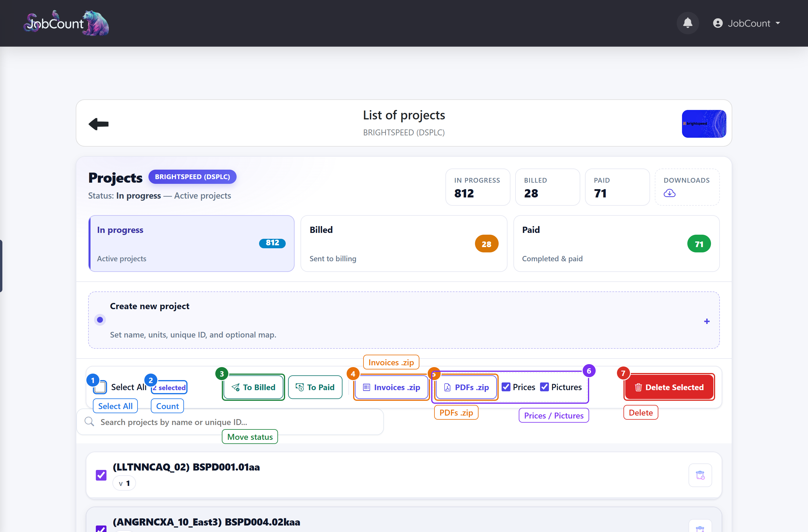The image size is (808, 532).
Task: Delete the BSPD001.01aa project via trash icon
Action: pyautogui.click(x=700, y=475)
